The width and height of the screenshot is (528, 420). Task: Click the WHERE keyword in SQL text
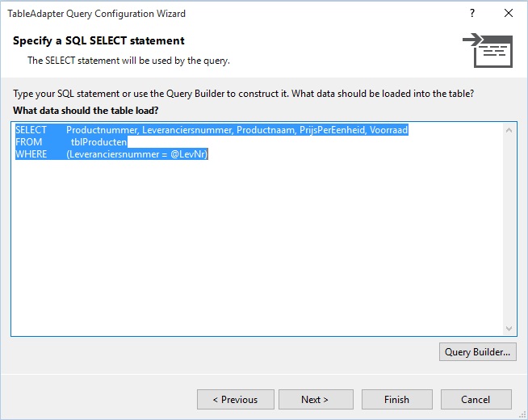click(x=31, y=154)
